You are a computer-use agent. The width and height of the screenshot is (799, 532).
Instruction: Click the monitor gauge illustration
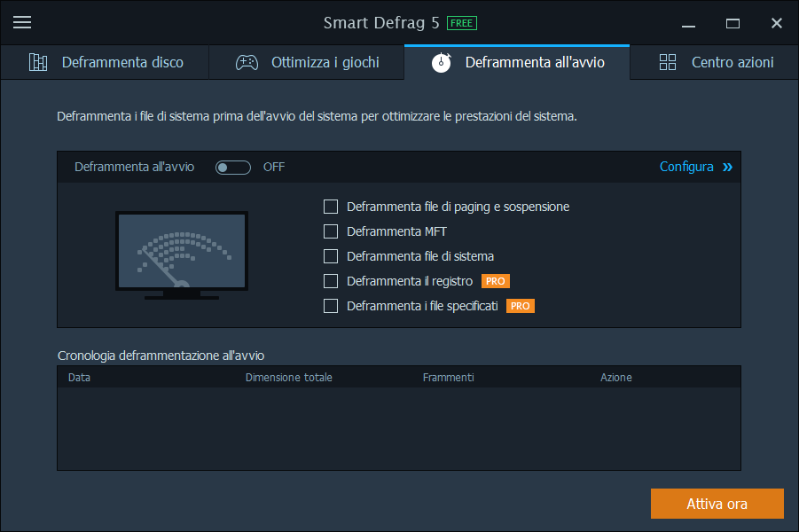[182, 255]
